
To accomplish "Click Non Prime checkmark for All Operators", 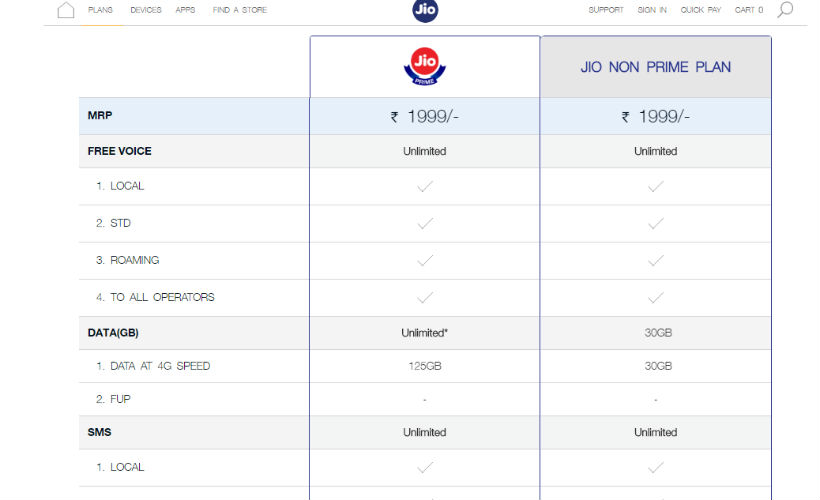I will 655,298.
